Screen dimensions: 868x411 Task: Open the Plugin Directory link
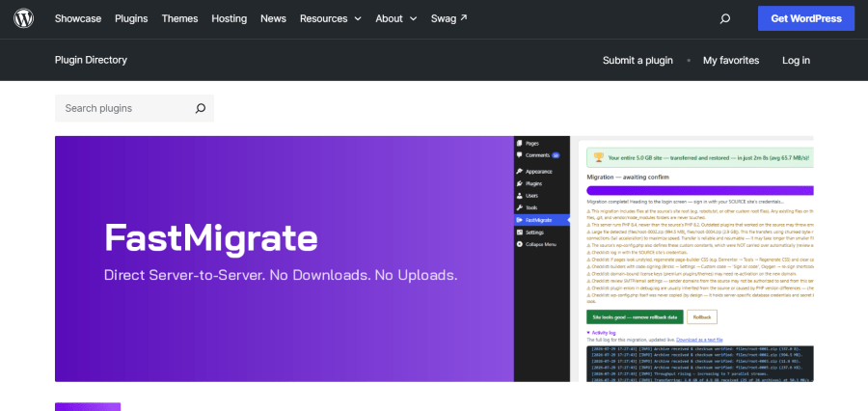pyautogui.click(x=91, y=60)
